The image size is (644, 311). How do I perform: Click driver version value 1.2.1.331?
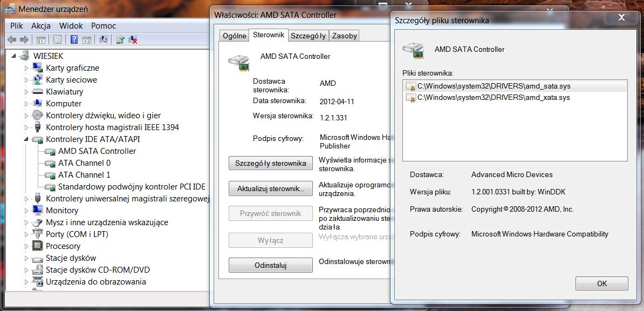333,118
